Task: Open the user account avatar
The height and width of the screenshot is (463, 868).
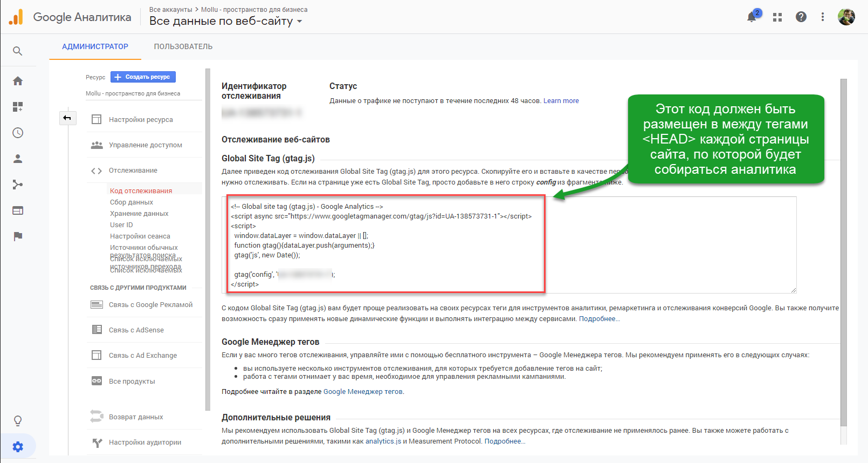Action: tap(846, 17)
